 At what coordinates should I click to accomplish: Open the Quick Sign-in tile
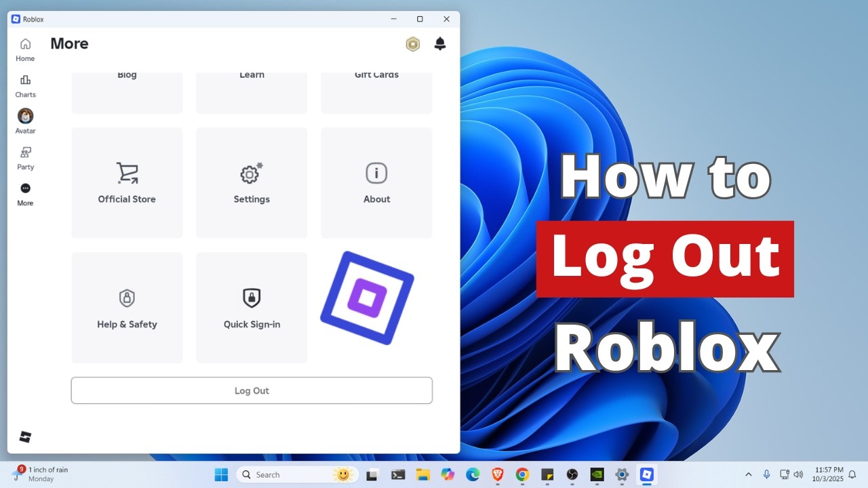pyautogui.click(x=252, y=308)
